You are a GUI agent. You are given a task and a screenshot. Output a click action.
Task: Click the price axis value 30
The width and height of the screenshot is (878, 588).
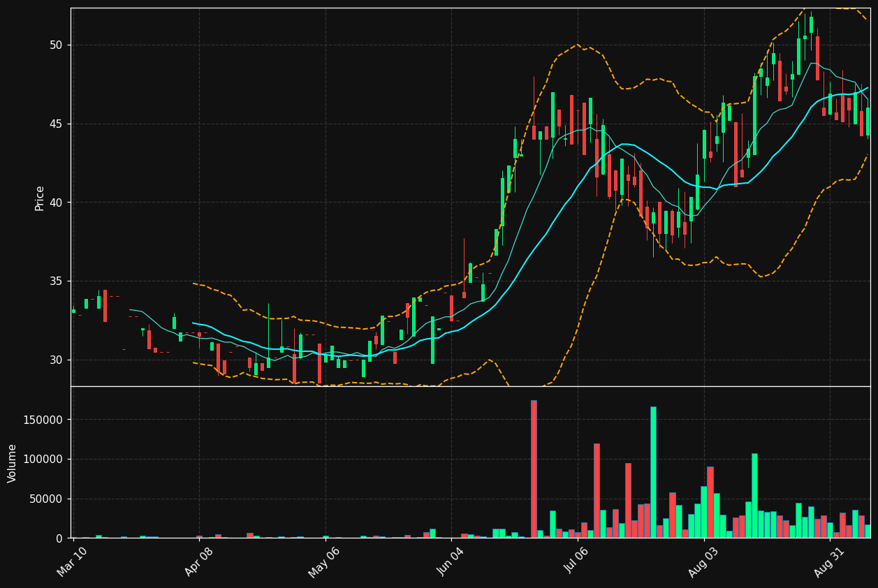(x=56, y=360)
